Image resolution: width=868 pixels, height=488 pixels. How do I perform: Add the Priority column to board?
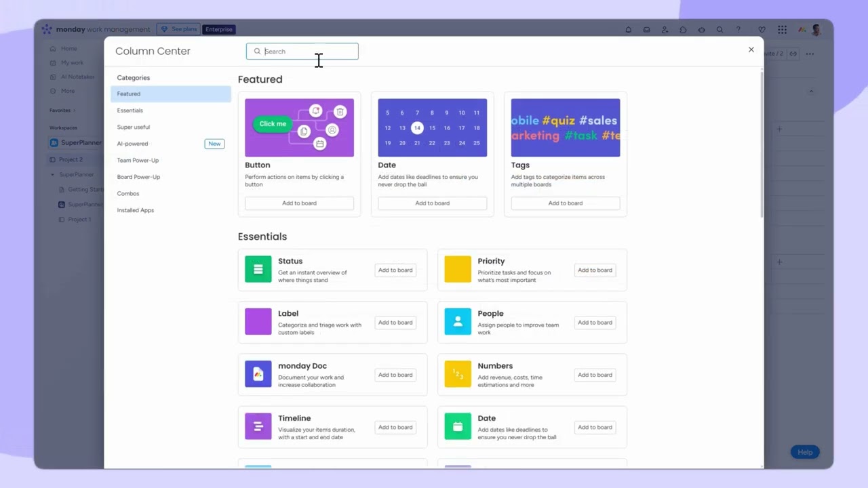coord(595,270)
